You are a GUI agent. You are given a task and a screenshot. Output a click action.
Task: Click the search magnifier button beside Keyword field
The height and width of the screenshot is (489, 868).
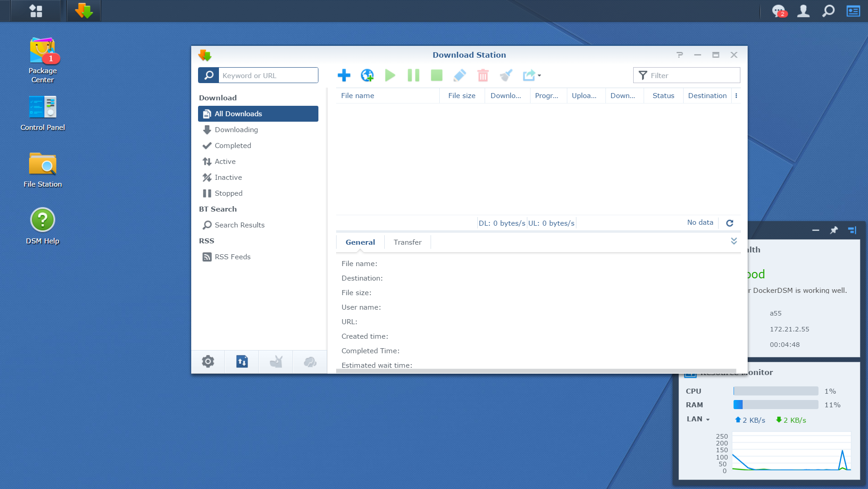click(x=208, y=75)
